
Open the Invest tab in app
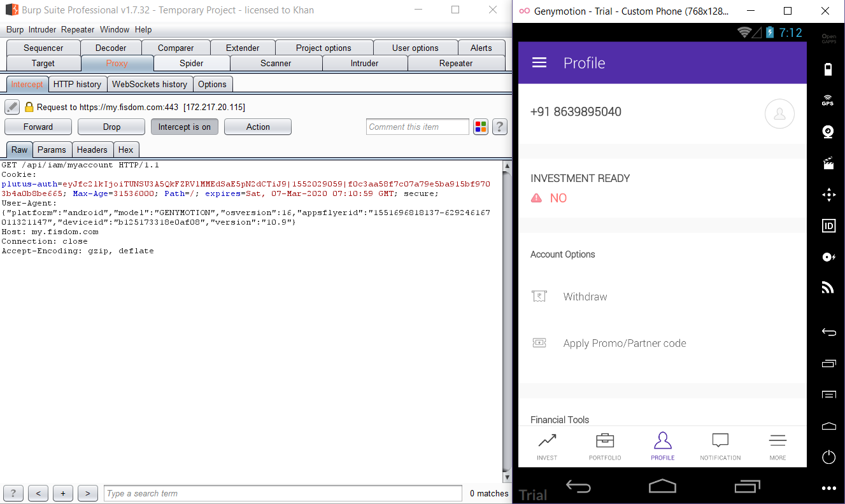(547, 447)
